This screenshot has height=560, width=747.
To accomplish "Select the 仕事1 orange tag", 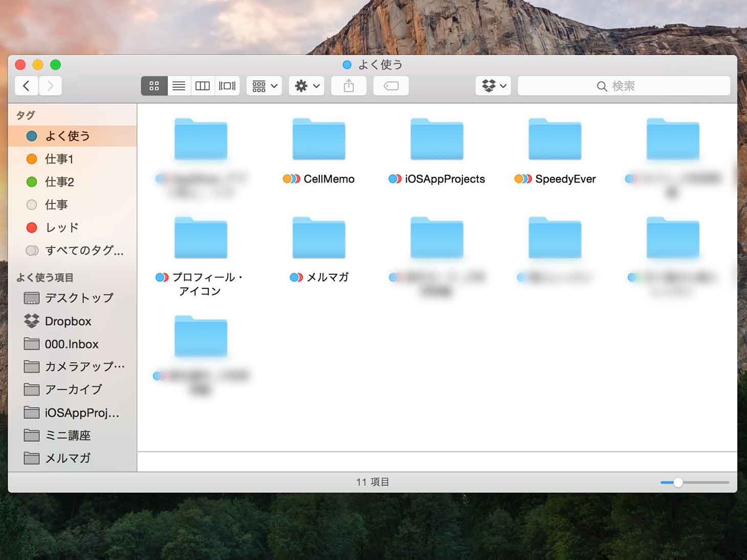I will (73, 159).
